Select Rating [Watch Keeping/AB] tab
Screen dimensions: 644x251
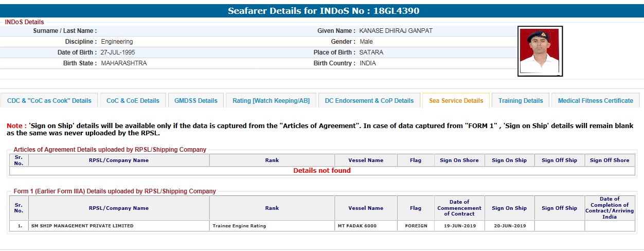coord(271,101)
